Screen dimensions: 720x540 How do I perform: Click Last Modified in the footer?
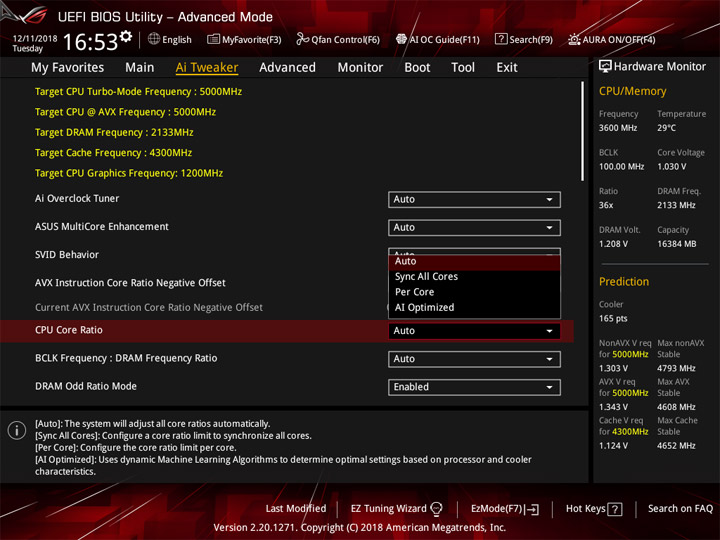(296, 509)
